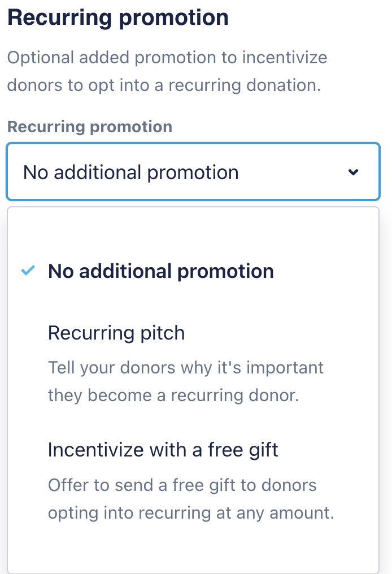Click 'Optional added promotion to incentivize' text line

point(167,57)
